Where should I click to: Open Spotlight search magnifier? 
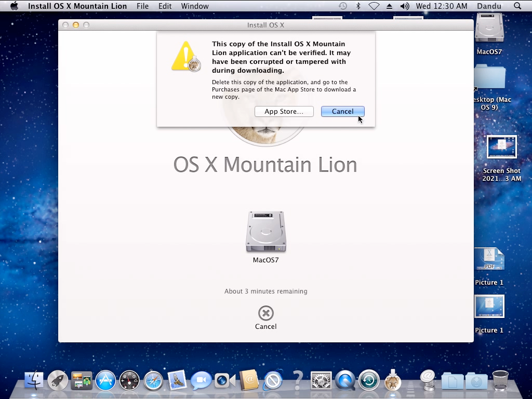[x=517, y=6]
